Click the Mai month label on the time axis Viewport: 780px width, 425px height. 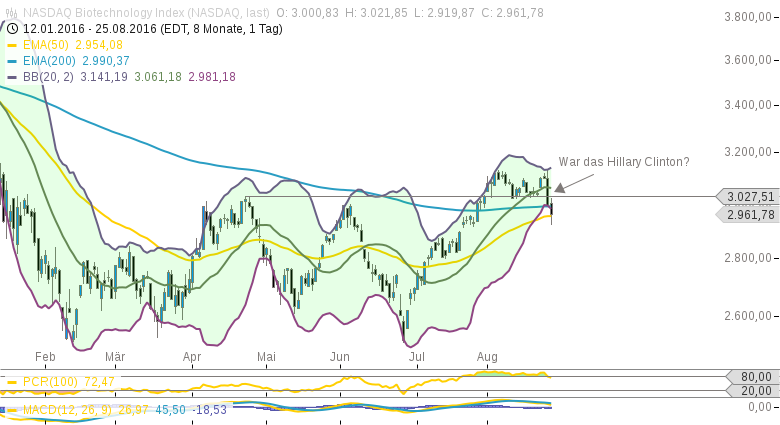point(266,357)
